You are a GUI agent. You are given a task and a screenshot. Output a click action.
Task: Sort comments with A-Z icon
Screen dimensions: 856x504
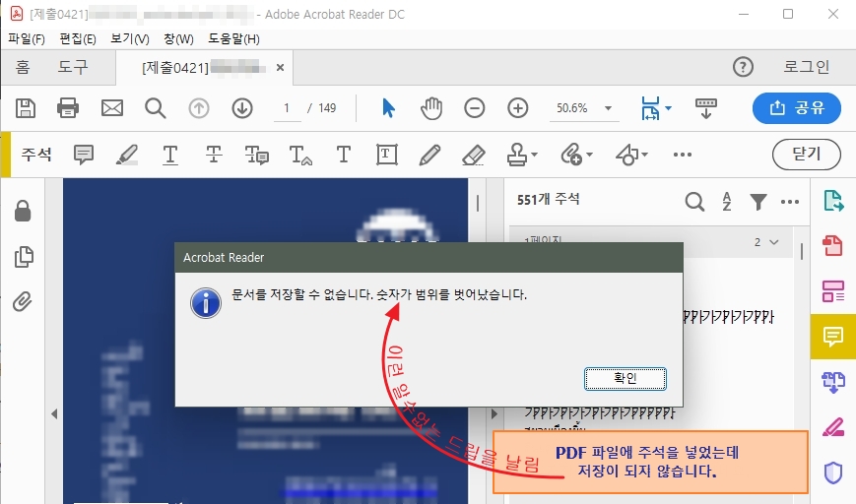(x=727, y=202)
